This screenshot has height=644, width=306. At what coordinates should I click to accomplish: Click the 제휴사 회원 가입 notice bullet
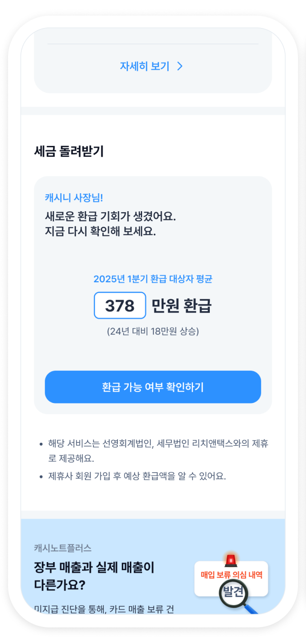137,476
